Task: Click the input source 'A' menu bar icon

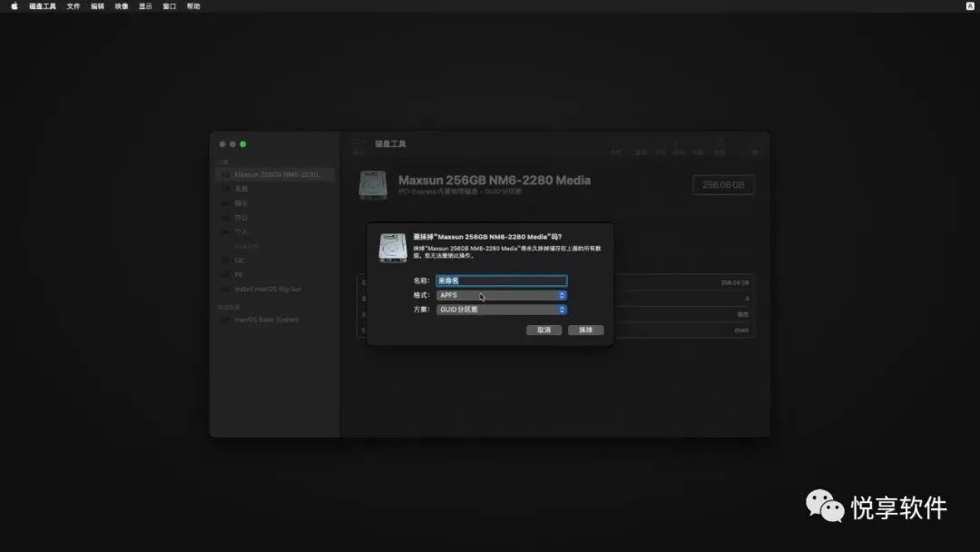Action: click(x=971, y=6)
